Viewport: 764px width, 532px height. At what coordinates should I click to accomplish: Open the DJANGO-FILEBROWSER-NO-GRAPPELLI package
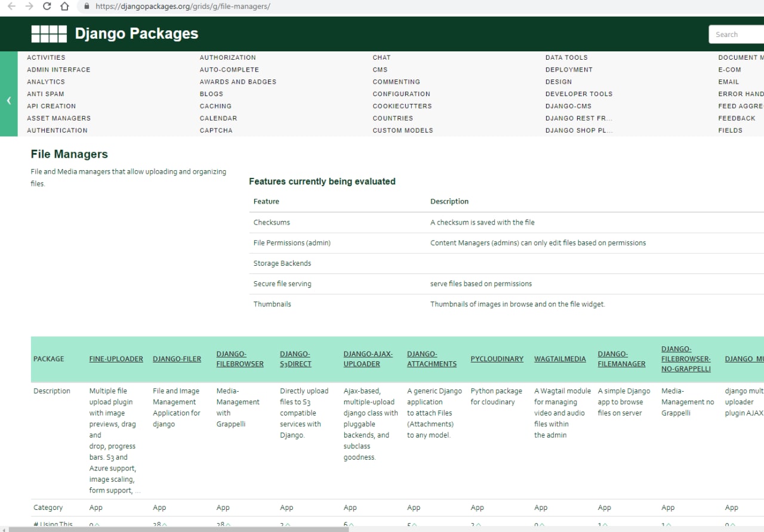(x=686, y=359)
